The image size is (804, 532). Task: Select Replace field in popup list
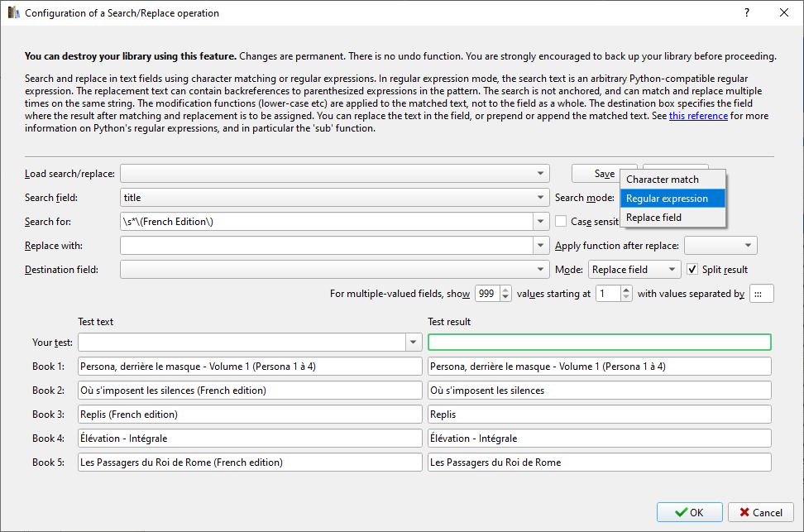pyautogui.click(x=654, y=218)
